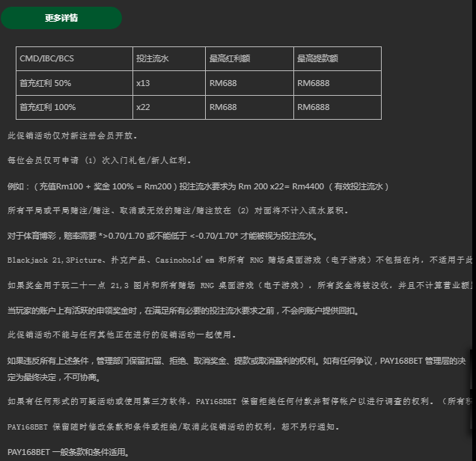Select the 最高提款额 column header
Screen dimensions: 476x461
pyautogui.click(x=338, y=58)
